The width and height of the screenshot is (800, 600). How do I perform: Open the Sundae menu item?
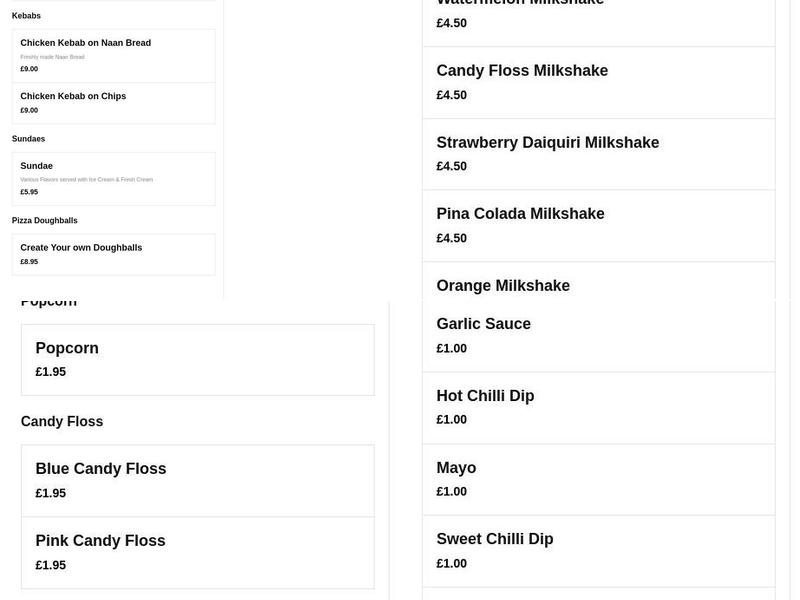113,178
